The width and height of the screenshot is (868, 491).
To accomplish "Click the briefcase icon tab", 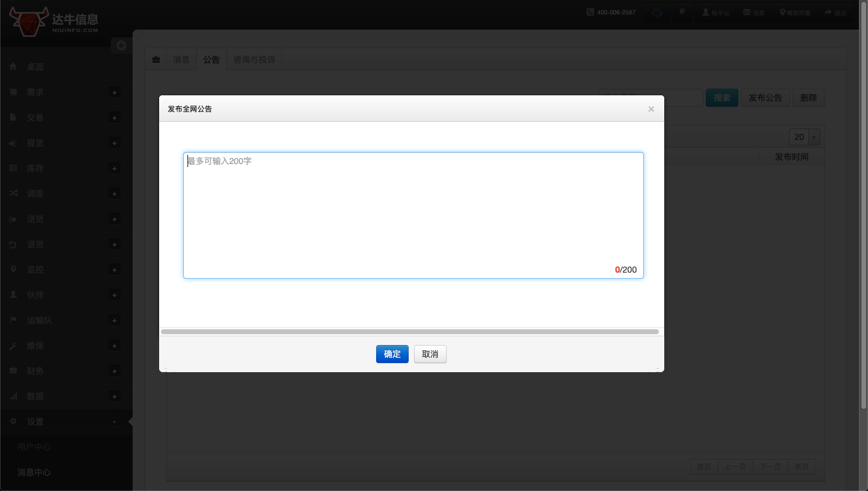I will click(x=156, y=60).
